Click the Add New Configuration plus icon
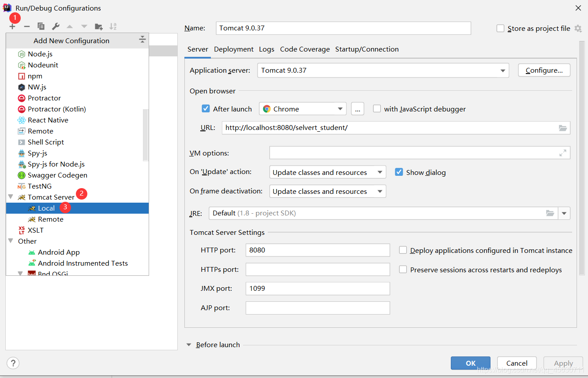 (x=12, y=26)
